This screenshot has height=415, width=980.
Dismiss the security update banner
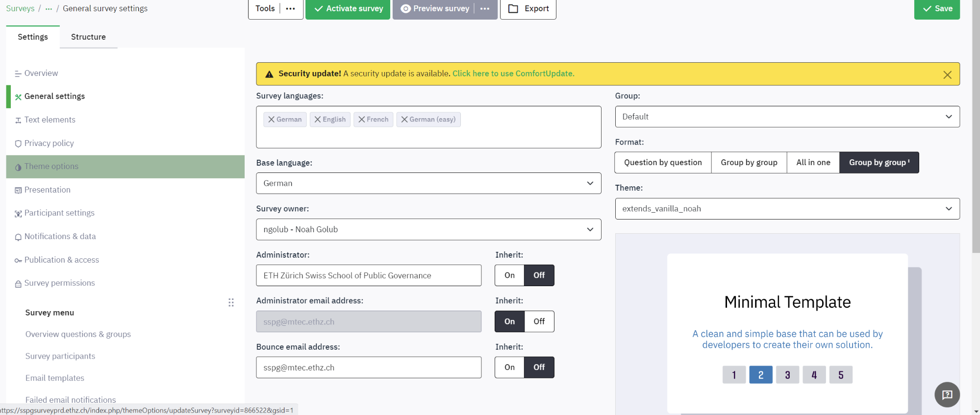(x=947, y=74)
